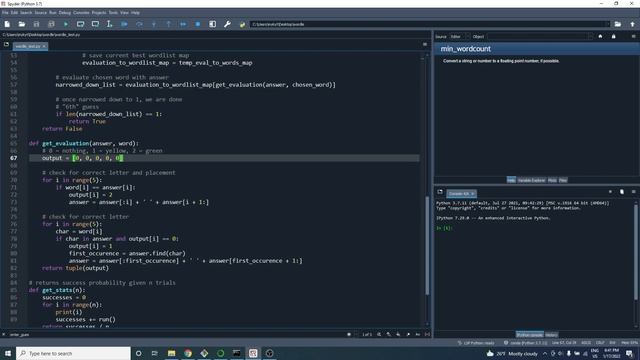640x360 pixels.
Task: Open the Source dropdown in Help pane
Action: tap(459, 36)
